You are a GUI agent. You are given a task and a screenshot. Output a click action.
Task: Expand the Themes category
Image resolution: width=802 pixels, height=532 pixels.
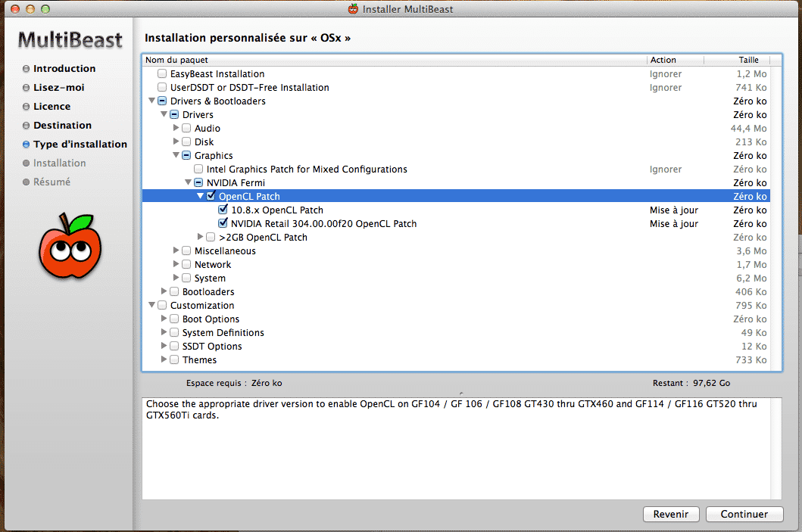[x=164, y=360]
